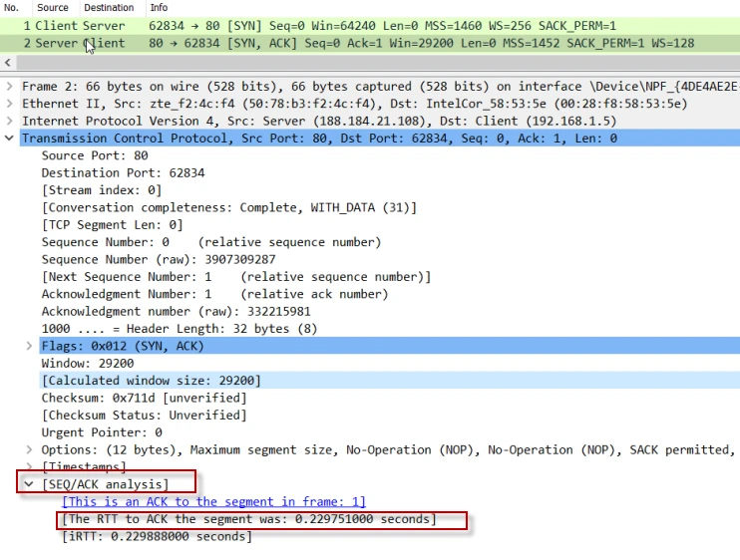Click the Info column header
740x560 pixels.
159,8
